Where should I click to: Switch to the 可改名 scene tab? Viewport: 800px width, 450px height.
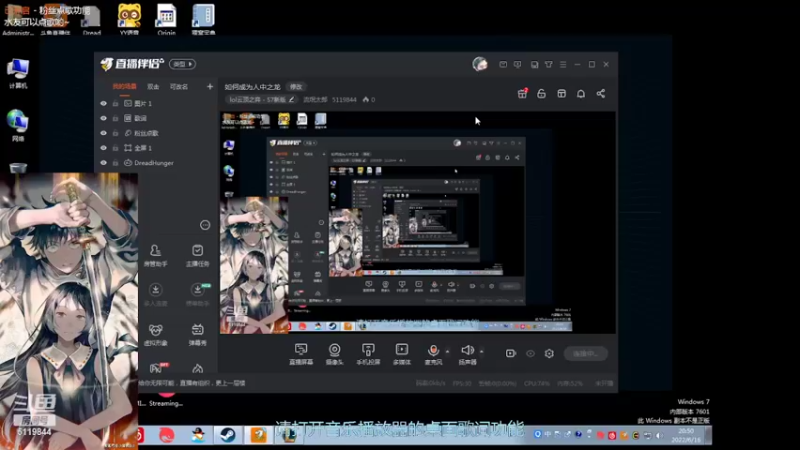click(179, 87)
